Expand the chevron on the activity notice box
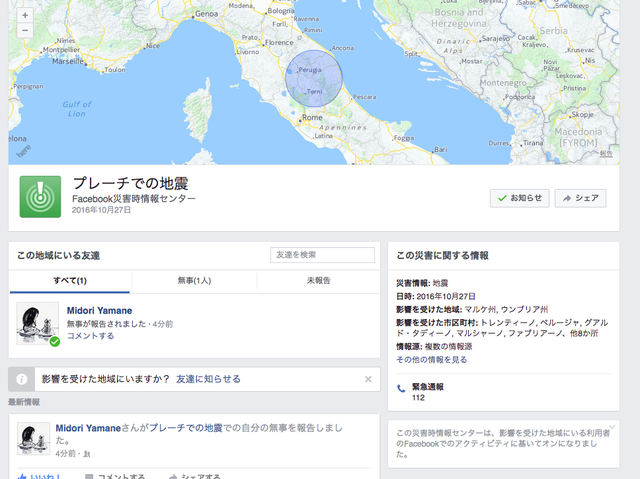 click(611, 427)
